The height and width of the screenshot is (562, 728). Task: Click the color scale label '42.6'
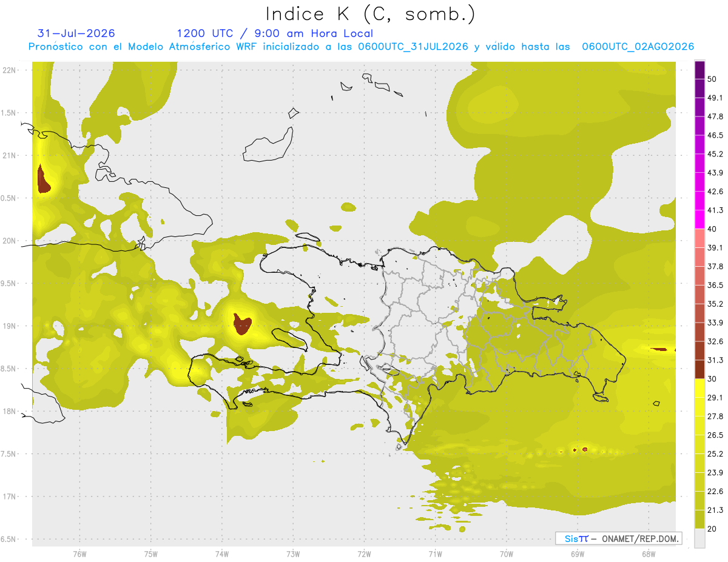[715, 192]
